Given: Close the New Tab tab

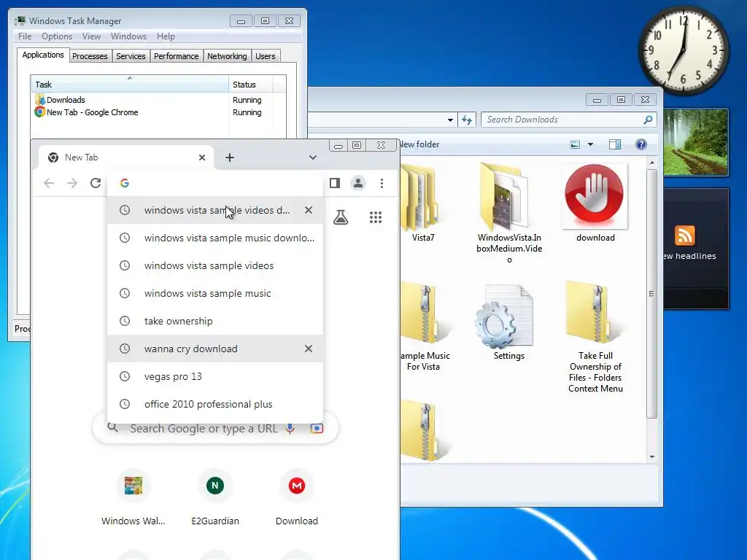Looking at the screenshot, I should tap(202, 157).
